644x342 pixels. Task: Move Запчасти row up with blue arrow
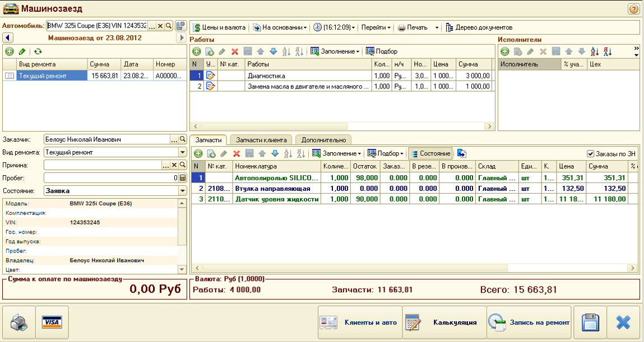coord(262,153)
